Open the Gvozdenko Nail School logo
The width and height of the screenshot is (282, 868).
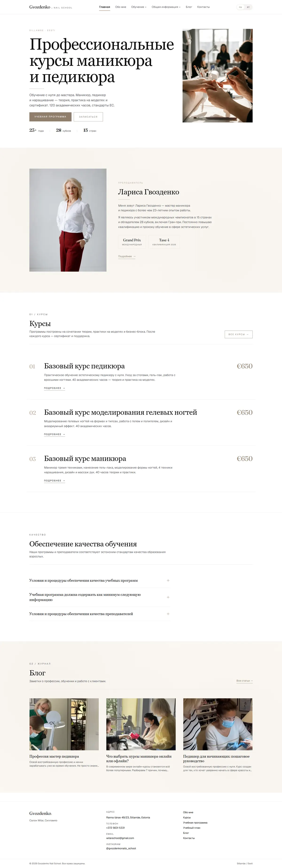coord(51,7)
